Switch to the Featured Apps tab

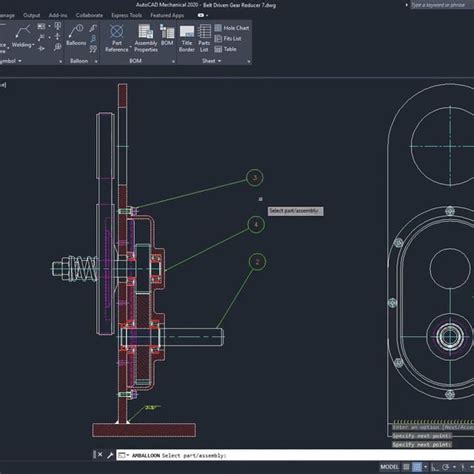pos(167,15)
